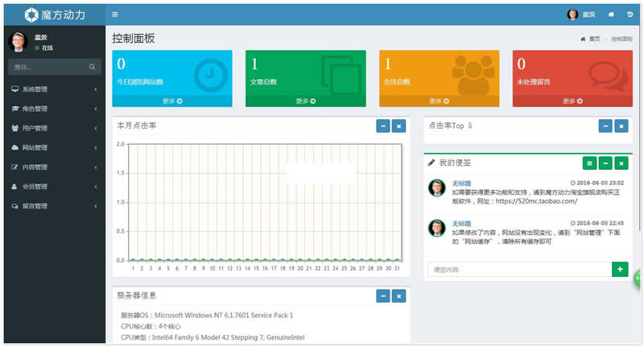The height and width of the screenshot is (347, 644).
Task: Collapse the 本月点击率 panel
Action: (383, 126)
